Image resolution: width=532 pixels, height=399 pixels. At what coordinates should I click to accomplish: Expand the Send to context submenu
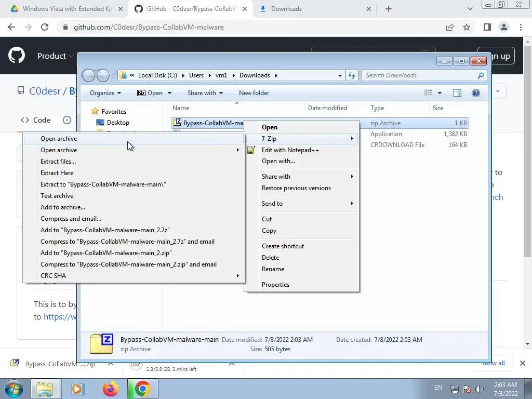(301, 204)
